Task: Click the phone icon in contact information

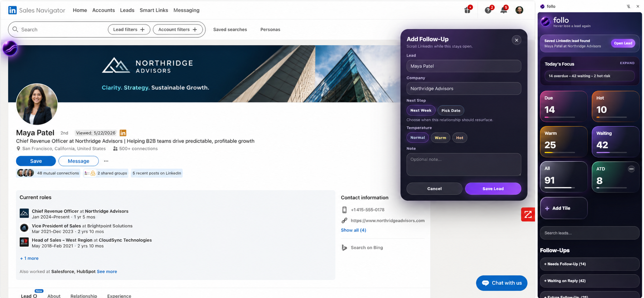Action: (344, 210)
